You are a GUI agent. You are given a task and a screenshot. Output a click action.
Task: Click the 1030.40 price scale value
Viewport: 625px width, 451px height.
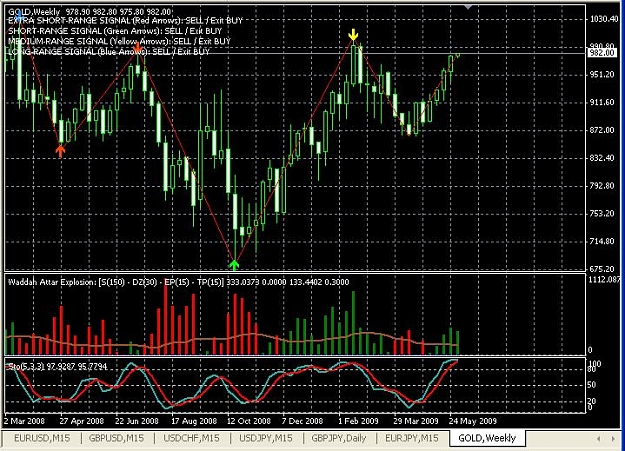tap(604, 19)
